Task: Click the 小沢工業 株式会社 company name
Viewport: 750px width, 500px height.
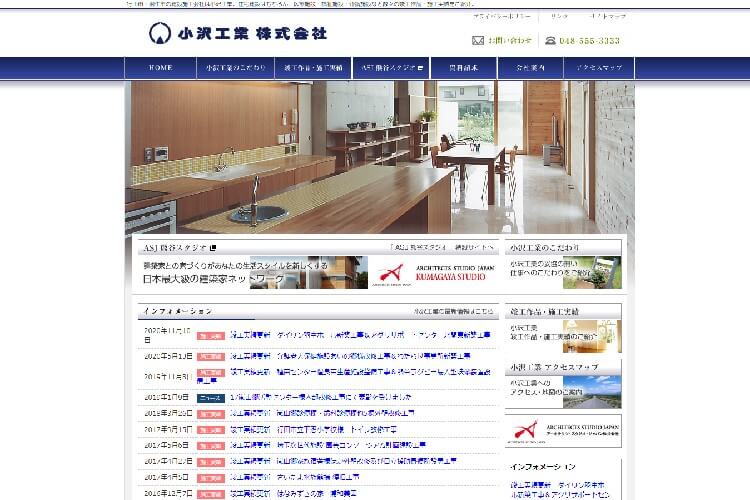Action: (x=252, y=33)
